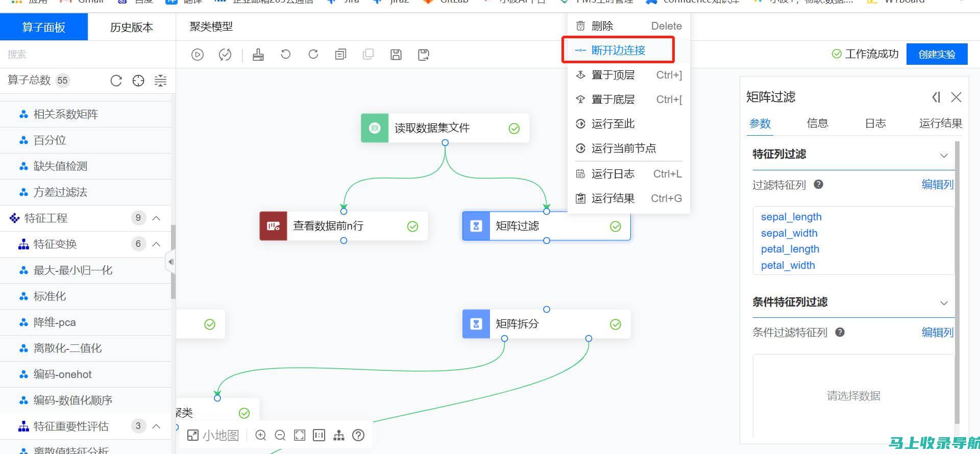Collapse the 特征变换 subcategory
Image resolution: width=980 pixels, height=454 pixels.
coord(157,244)
